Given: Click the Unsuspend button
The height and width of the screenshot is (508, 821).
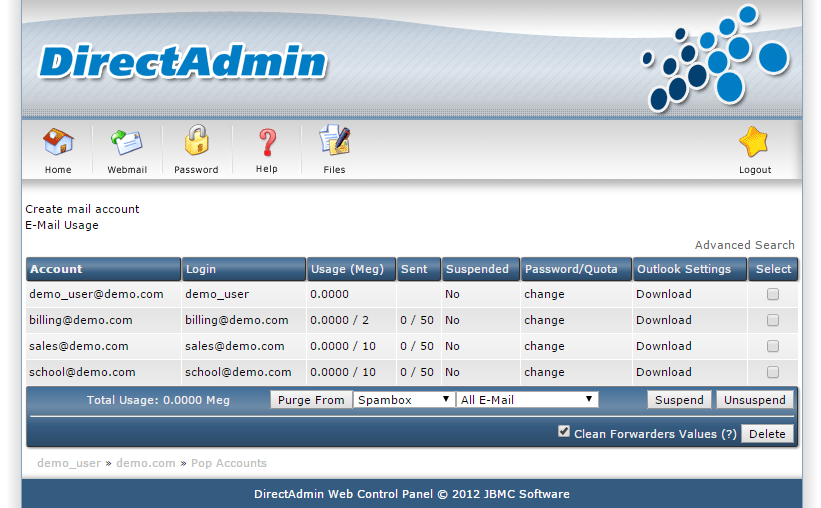Looking at the screenshot, I should tap(755, 400).
